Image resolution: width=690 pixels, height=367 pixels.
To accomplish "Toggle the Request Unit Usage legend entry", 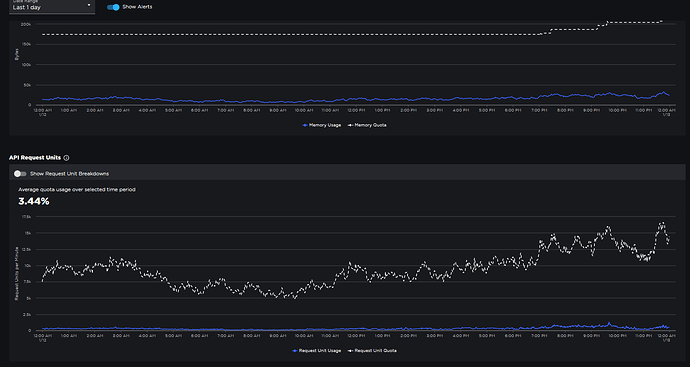I will (x=316, y=351).
